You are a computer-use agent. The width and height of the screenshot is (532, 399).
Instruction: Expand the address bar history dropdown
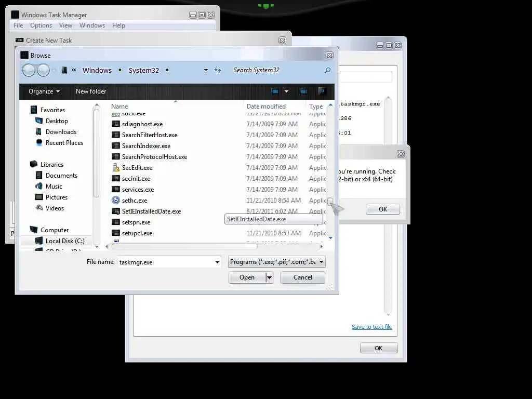pyautogui.click(x=206, y=70)
